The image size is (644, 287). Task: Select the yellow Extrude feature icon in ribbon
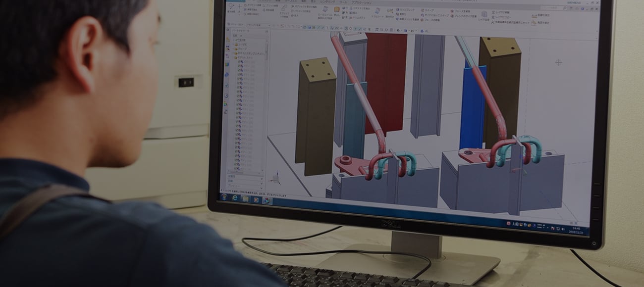pyautogui.click(x=337, y=9)
